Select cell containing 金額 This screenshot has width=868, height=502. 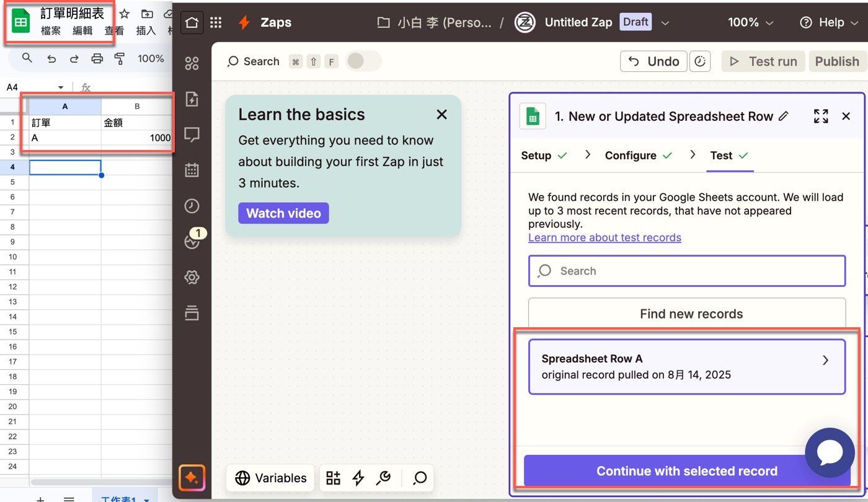pos(137,123)
